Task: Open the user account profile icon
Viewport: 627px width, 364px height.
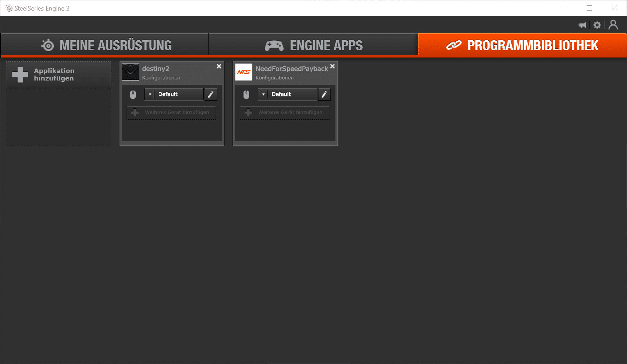Action: pos(613,25)
